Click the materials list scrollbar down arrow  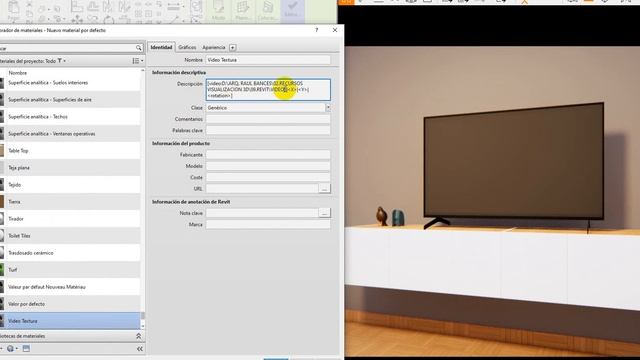tap(142, 327)
